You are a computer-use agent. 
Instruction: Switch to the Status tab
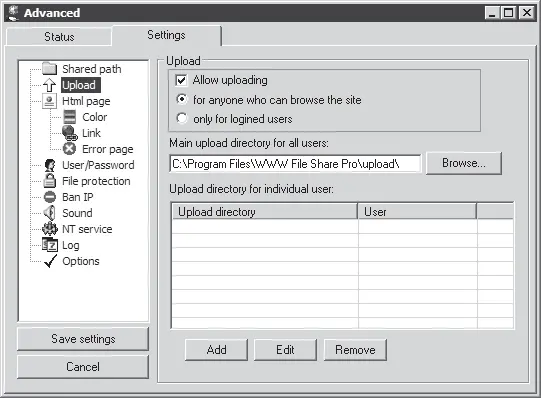[59, 37]
